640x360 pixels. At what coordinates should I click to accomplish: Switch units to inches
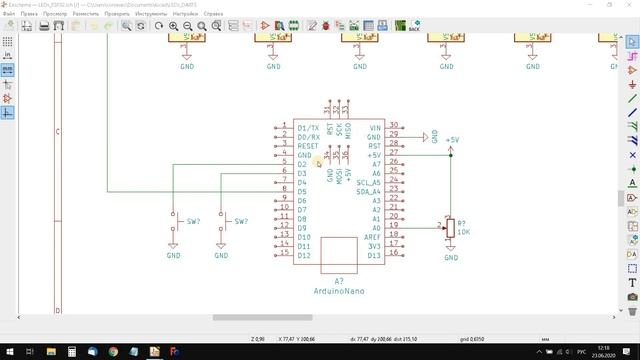pos(7,56)
